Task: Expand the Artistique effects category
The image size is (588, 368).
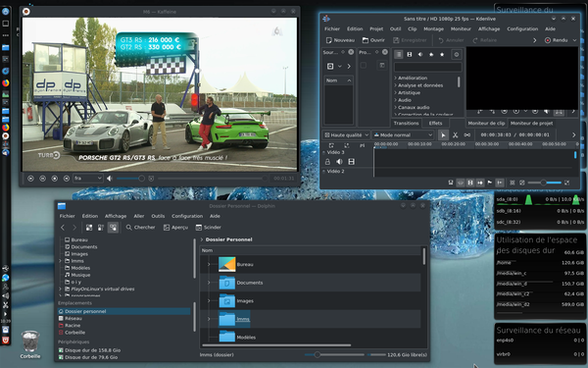Action: click(x=396, y=93)
